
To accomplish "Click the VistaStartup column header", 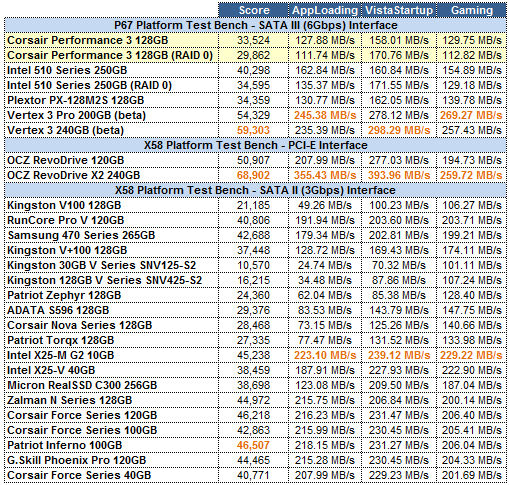I will click(399, 10).
